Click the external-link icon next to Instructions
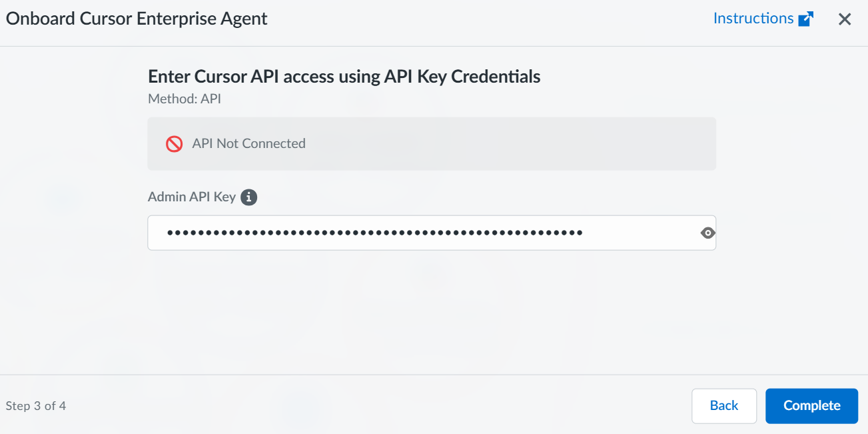Viewport: 868px width, 434px height. (x=806, y=19)
